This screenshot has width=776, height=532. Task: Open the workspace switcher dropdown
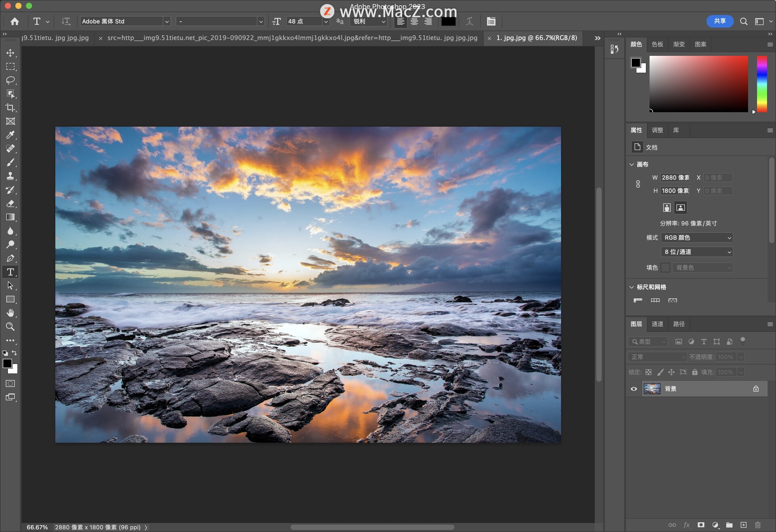762,21
